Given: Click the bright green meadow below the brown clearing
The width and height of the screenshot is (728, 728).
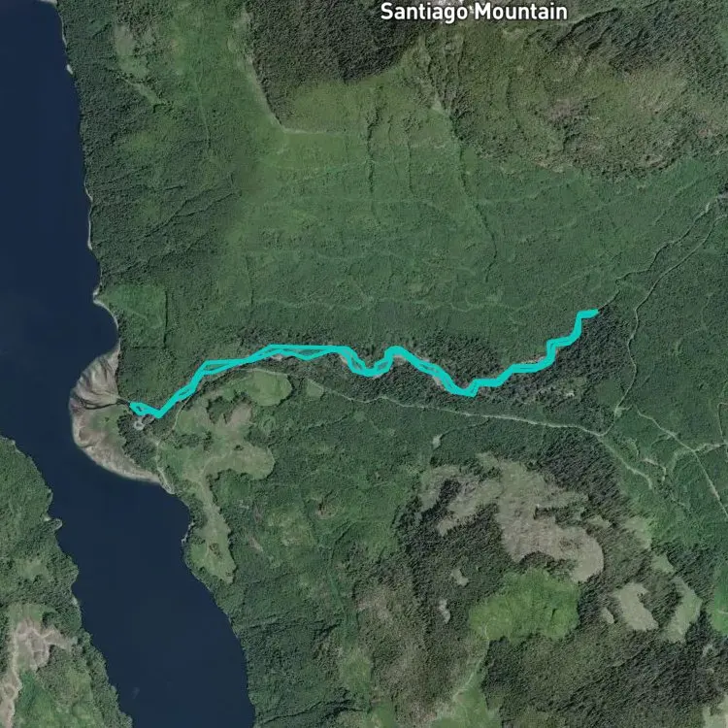Looking at the screenshot, I should pyautogui.click(x=524, y=606).
